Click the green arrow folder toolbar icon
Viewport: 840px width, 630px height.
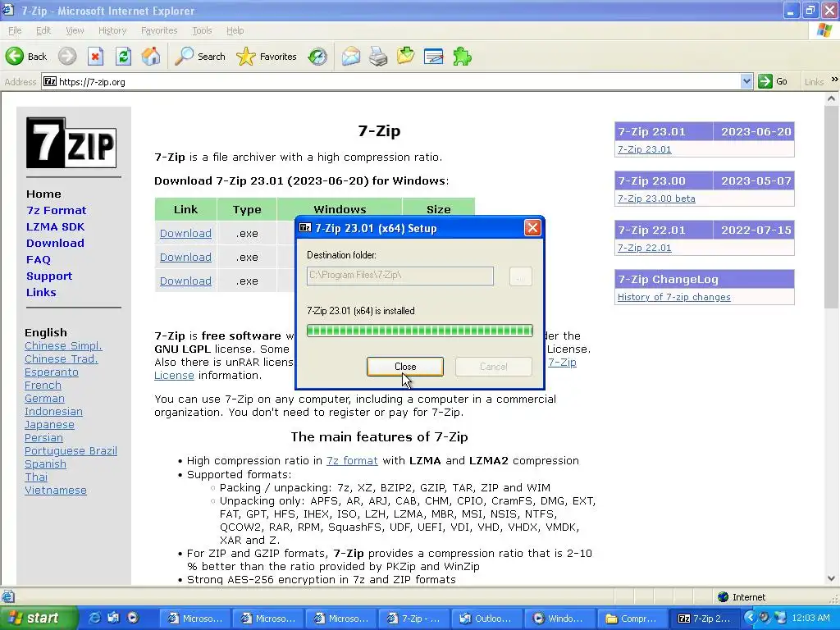point(405,57)
